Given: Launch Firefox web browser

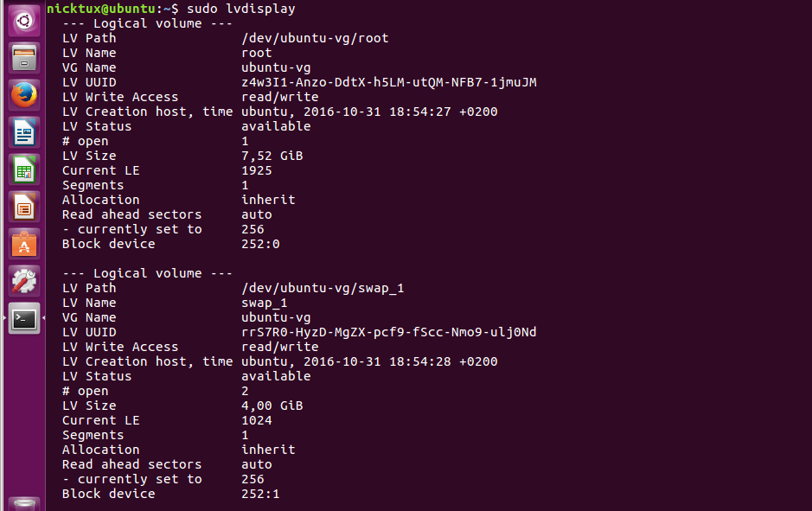Looking at the screenshot, I should [24, 95].
